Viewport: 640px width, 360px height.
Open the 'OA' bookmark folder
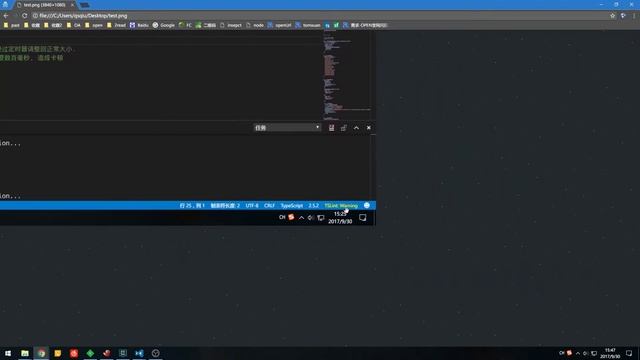point(73,25)
